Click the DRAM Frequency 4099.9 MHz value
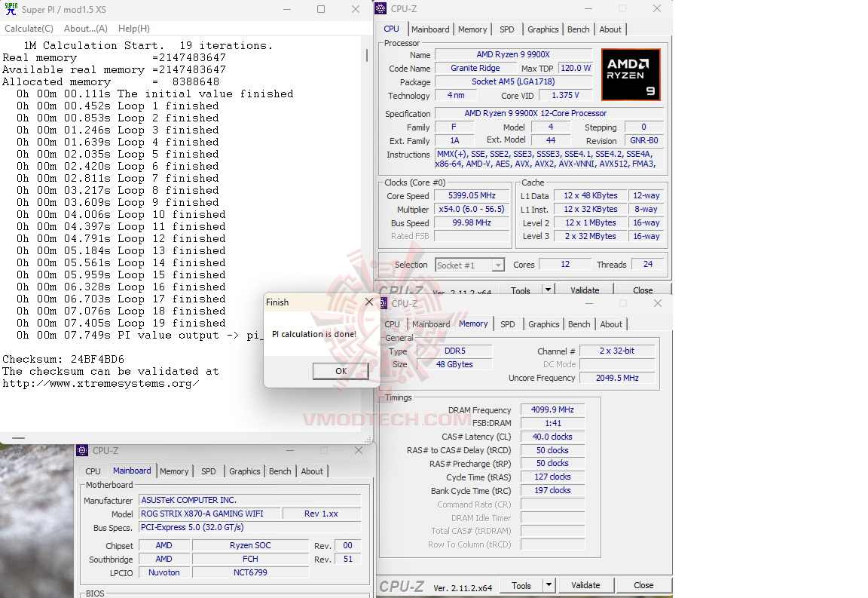Image resolution: width=868 pixels, height=598 pixels. tap(552, 409)
